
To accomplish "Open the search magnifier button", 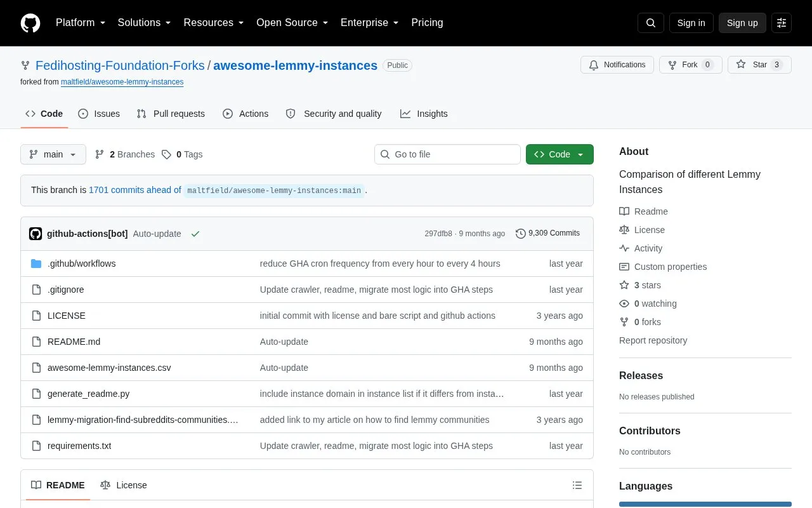I will 651,23.
